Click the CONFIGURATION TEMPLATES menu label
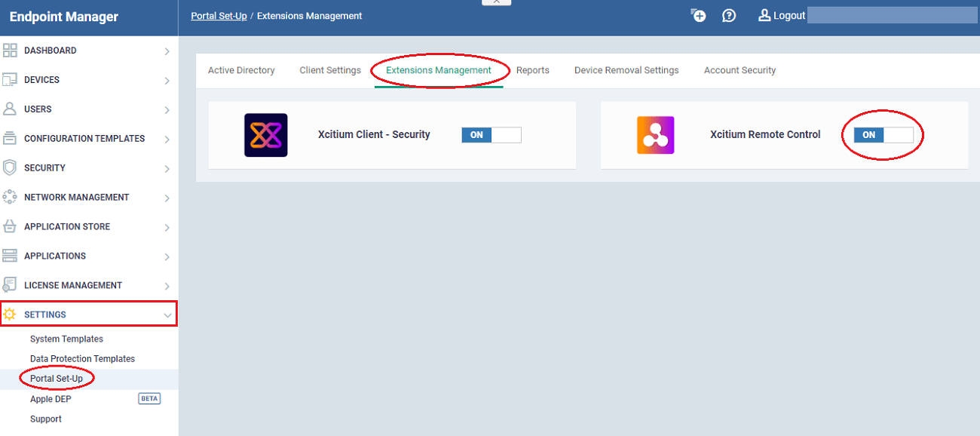This screenshot has width=980, height=436. click(x=84, y=139)
